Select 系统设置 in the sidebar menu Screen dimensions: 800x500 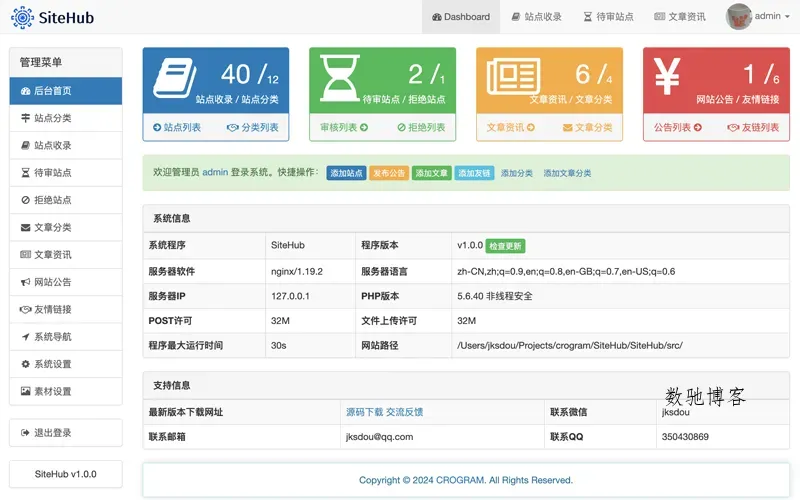pos(66,364)
